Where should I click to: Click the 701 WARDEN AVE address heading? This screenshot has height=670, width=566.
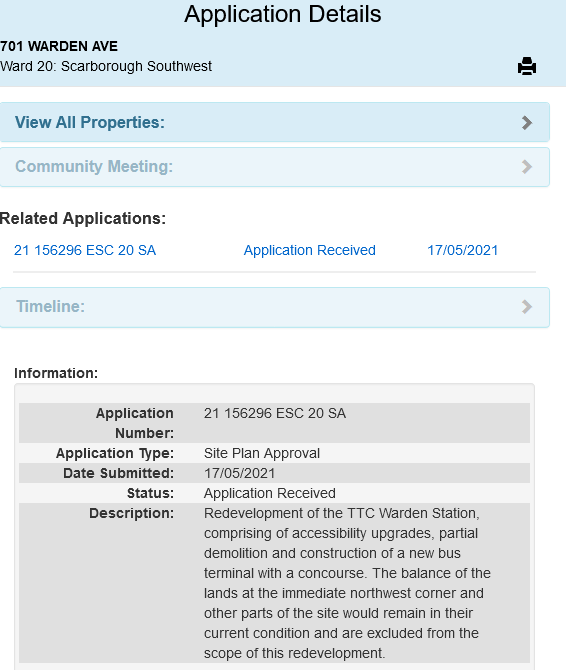tap(59, 46)
